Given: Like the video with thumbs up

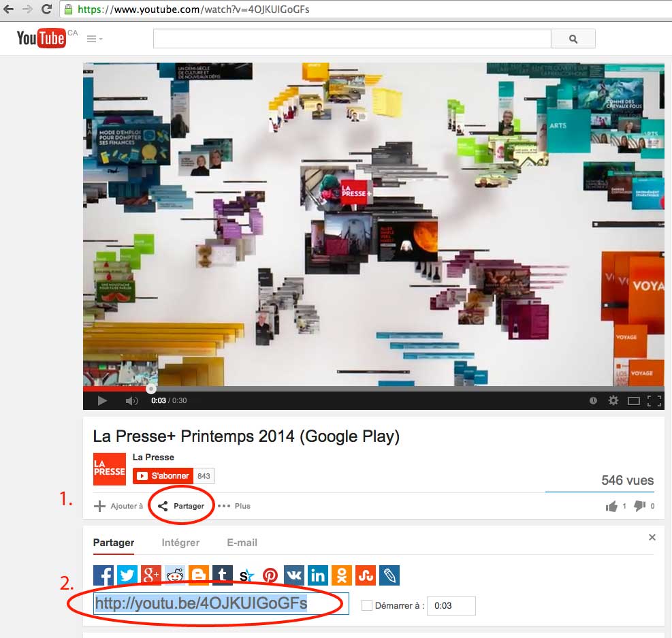Looking at the screenshot, I should pos(611,506).
